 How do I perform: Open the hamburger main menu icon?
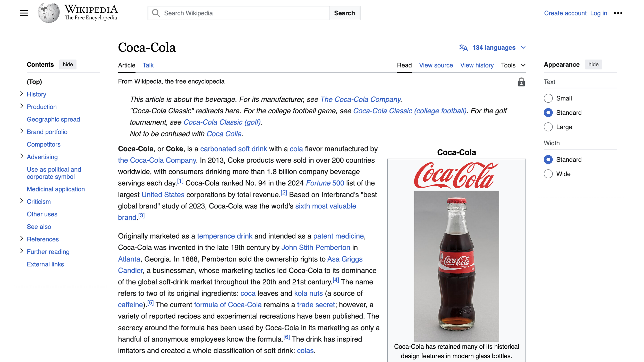[24, 13]
